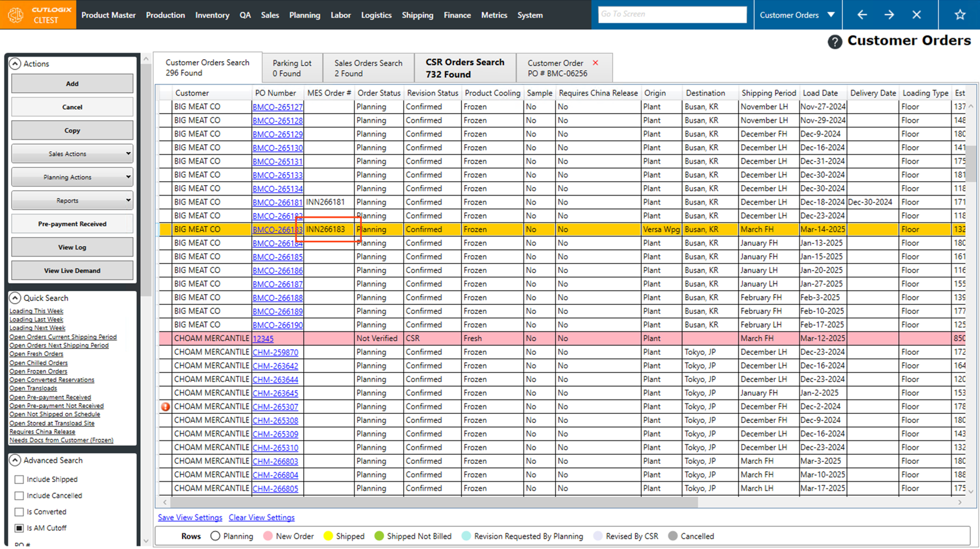980x549 pixels.
Task: Open the Customer Orders screen dropdown
Action: pos(831,14)
